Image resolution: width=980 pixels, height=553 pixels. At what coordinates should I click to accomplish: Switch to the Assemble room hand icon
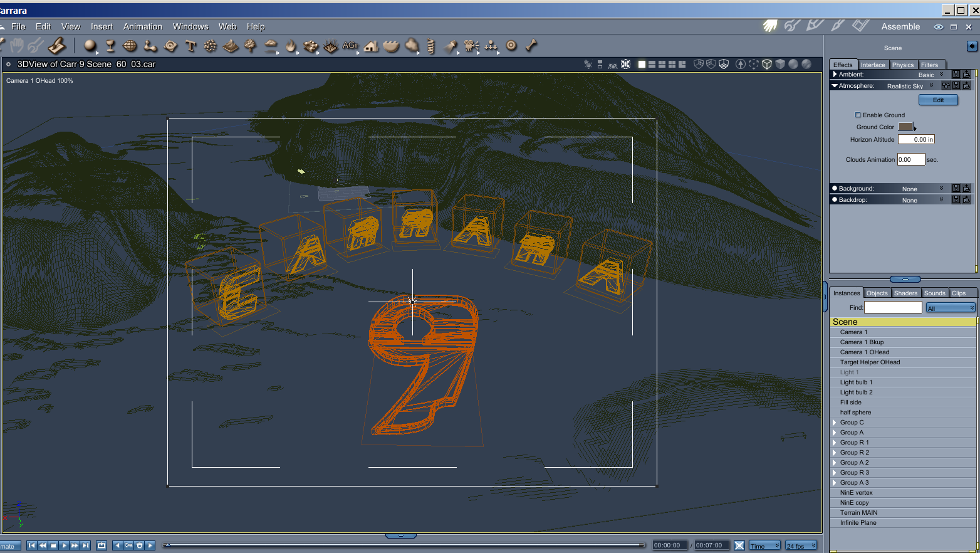pyautogui.click(x=770, y=26)
